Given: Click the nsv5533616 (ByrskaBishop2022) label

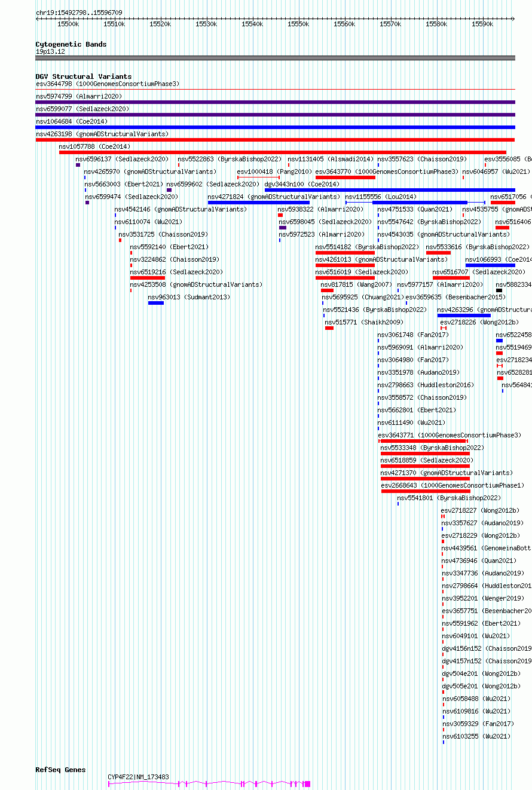Looking at the screenshot, I should [x=478, y=247].
